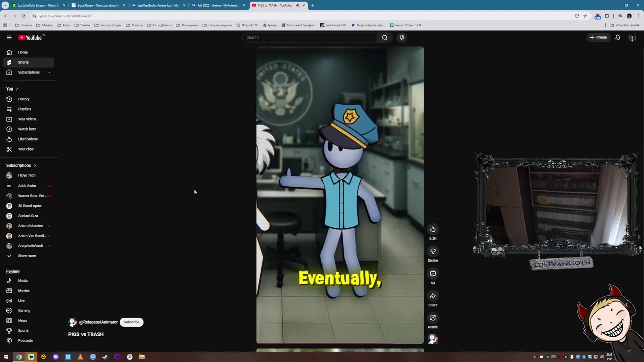This screenshot has width=644, height=362.
Task: Open comments on the short
Action: pyautogui.click(x=433, y=274)
